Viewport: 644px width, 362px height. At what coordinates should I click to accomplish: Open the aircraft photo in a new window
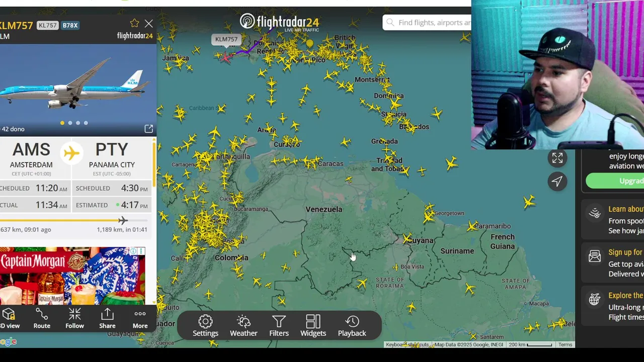[x=148, y=129]
